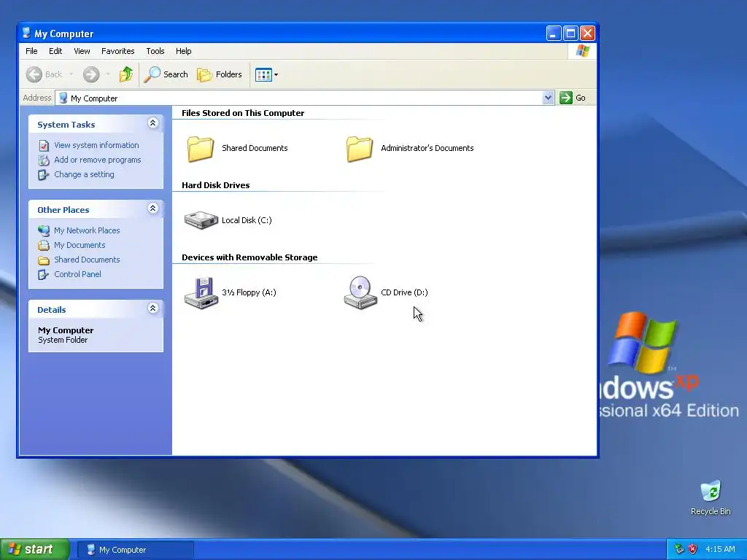Open My Network Places link
The image size is (747, 560).
[x=87, y=230]
